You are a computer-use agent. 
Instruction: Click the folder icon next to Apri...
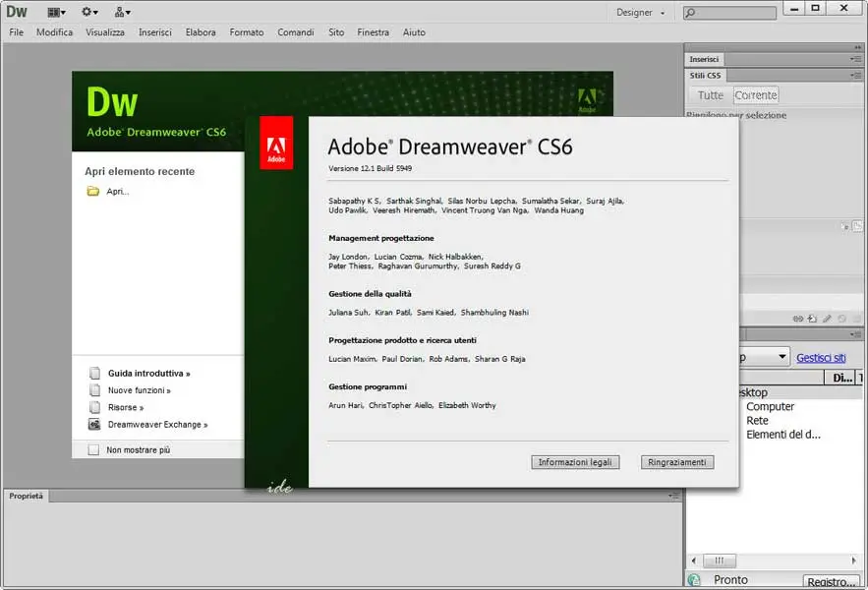93,191
